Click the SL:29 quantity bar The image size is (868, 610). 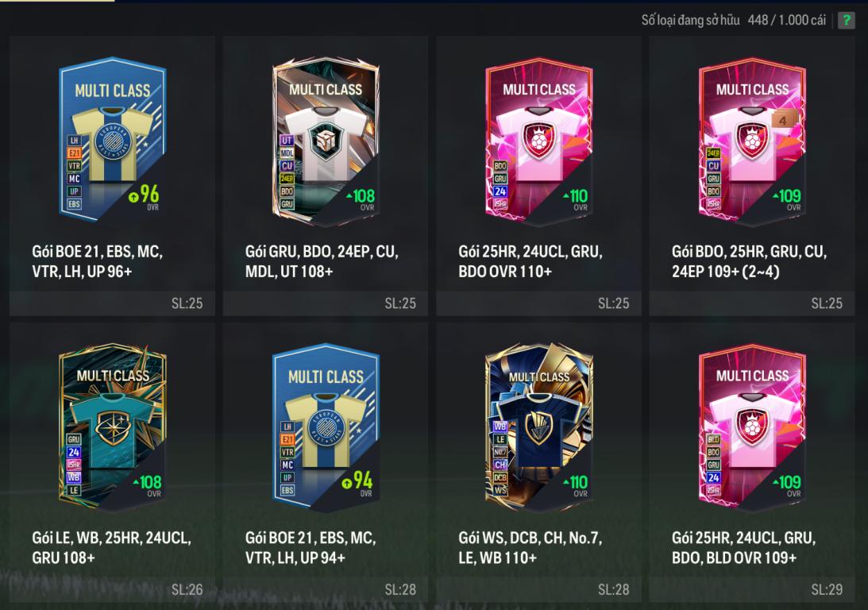click(752, 589)
